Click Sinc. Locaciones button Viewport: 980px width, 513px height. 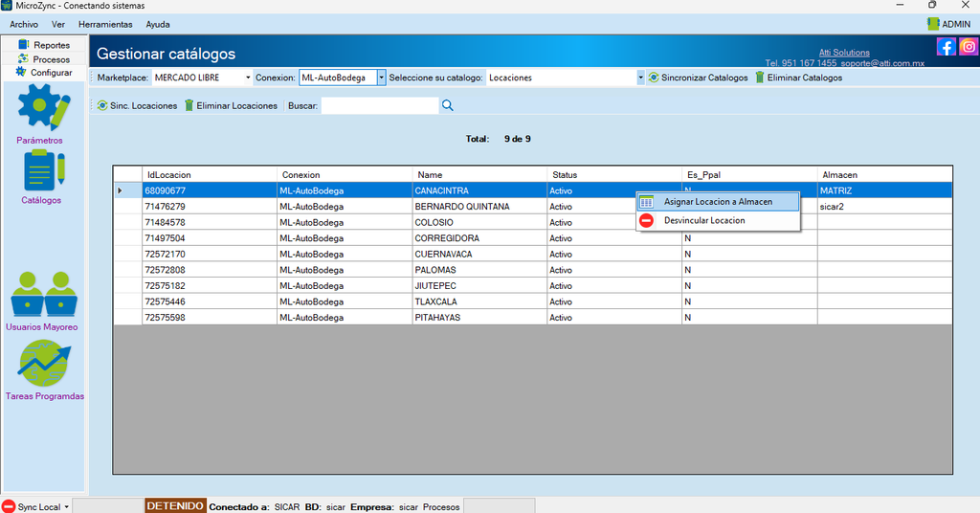(x=138, y=105)
